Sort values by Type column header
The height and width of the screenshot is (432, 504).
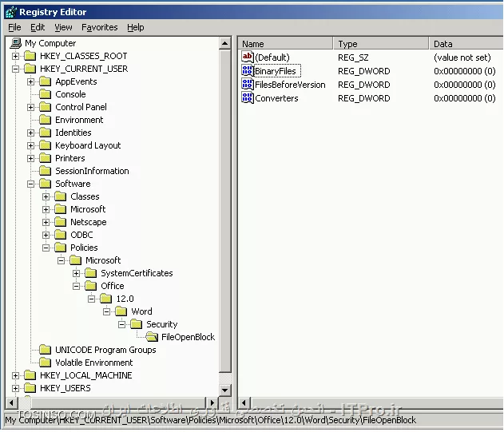(380, 44)
